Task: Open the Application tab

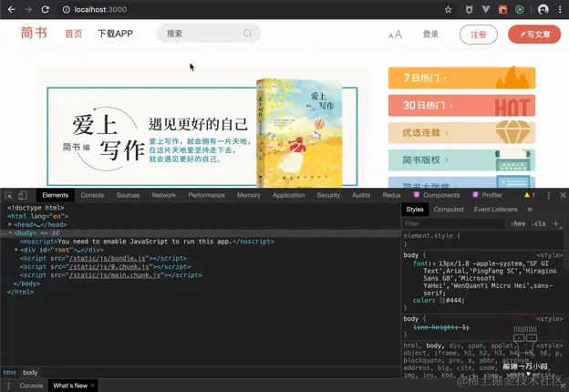Action: (288, 195)
